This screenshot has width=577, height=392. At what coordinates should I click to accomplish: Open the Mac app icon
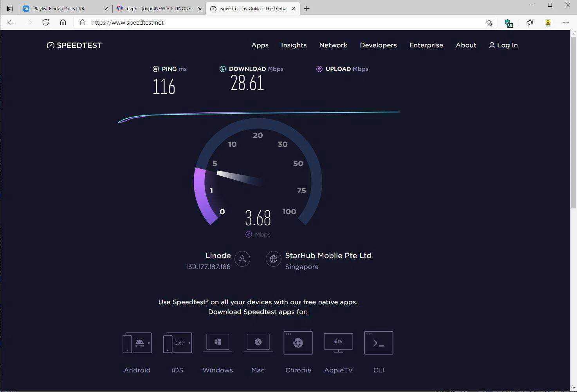pyautogui.click(x=258, y=343)
